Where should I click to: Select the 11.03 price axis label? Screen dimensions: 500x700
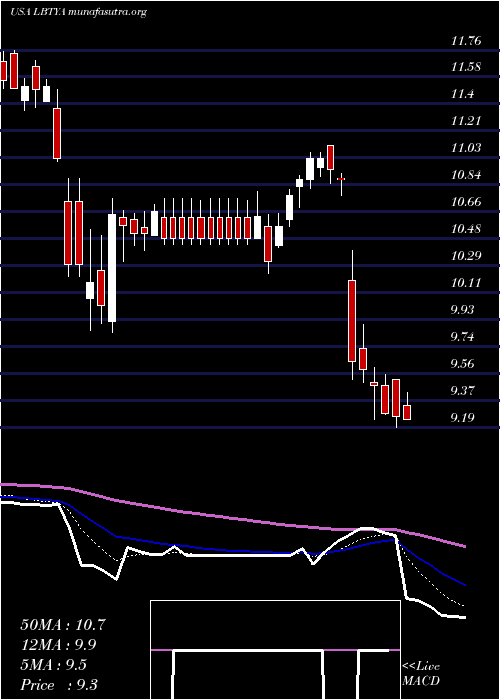(466, 148)
